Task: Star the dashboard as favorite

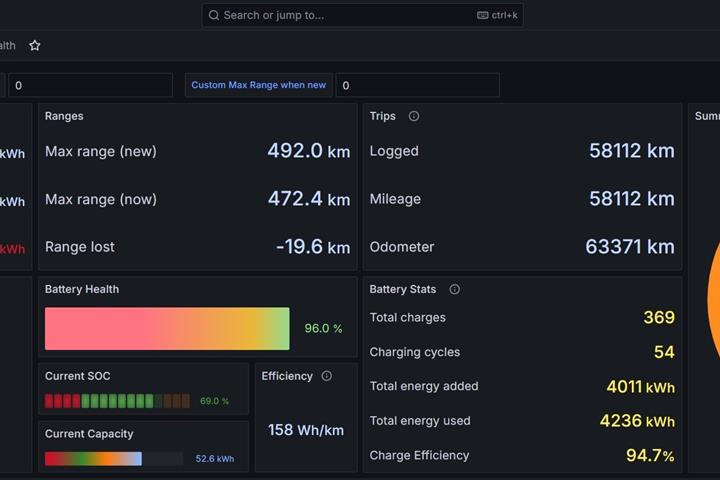Action: tap(35, 45)
